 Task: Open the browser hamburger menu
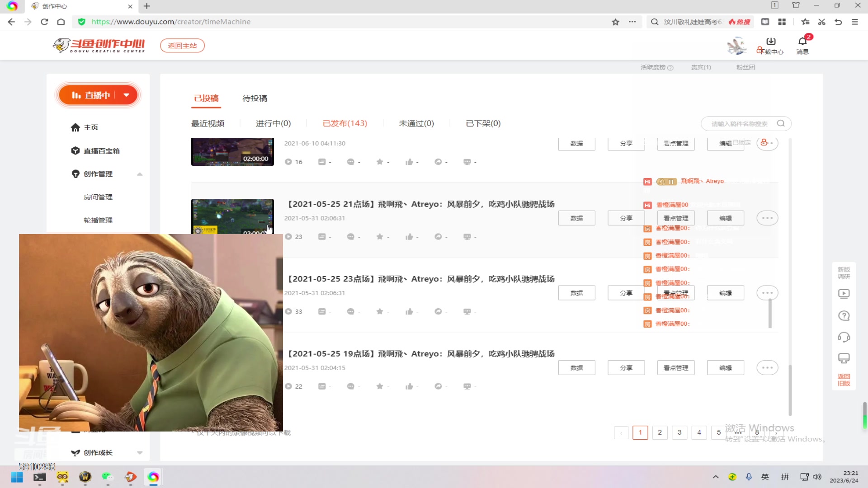click(x=854, y=22)
